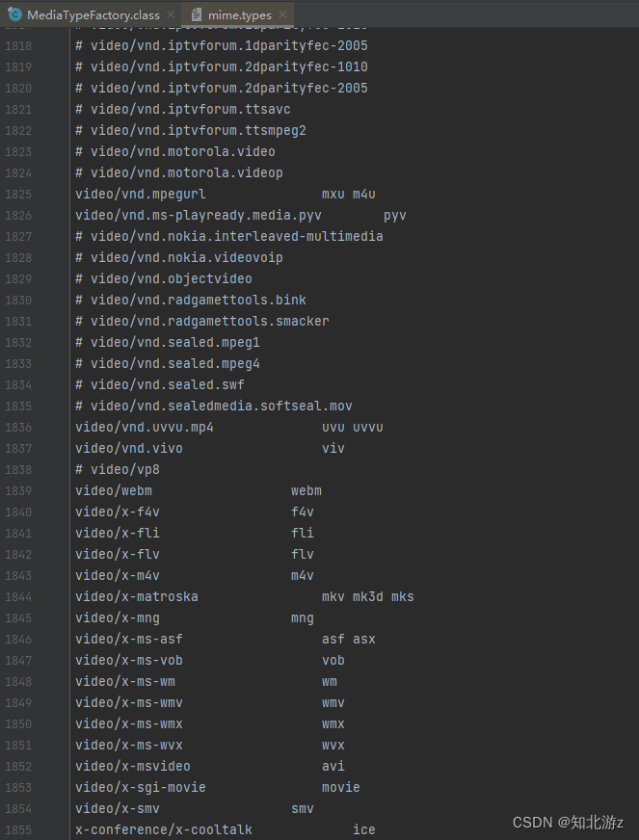
Task: Click the avi extension on video/x-msvideo line
Action: coord(333,766)
